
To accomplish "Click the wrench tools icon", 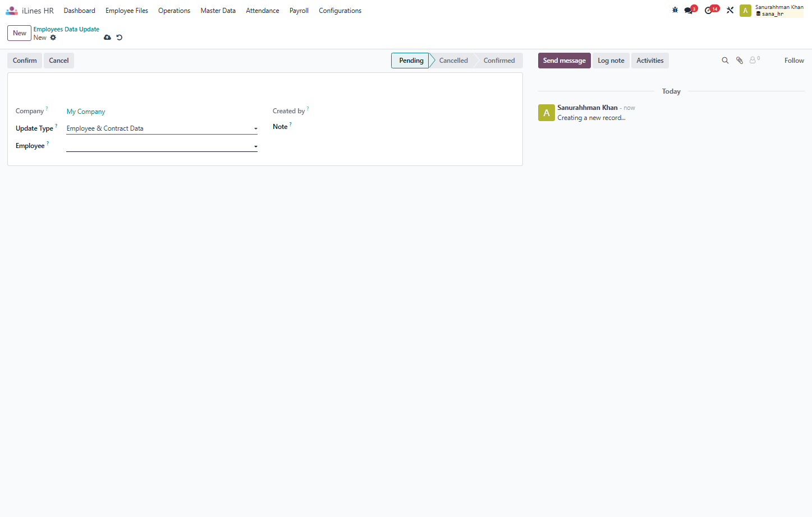I will click(730, 10).
